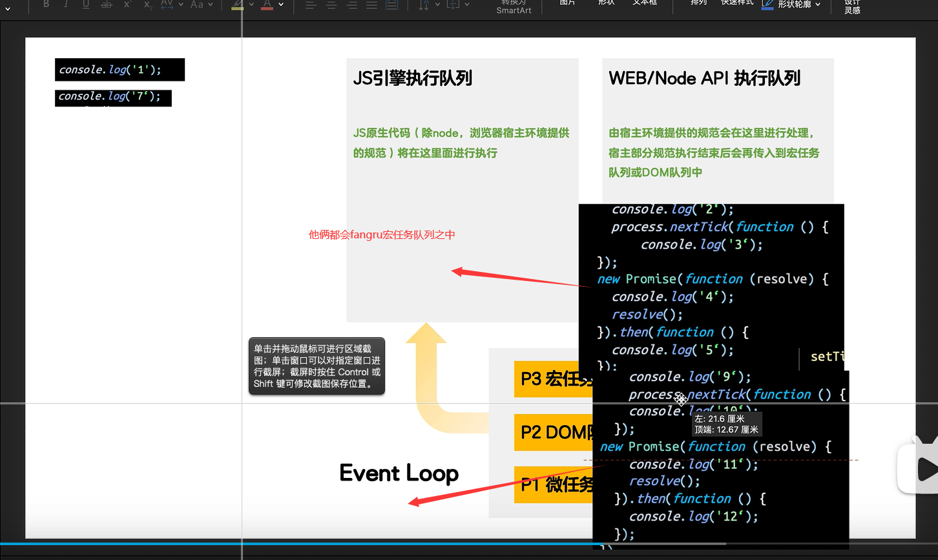Open the character spacing dropdown arrow
The height and width of the screenshot is (560, 938).
click(180, 5)
